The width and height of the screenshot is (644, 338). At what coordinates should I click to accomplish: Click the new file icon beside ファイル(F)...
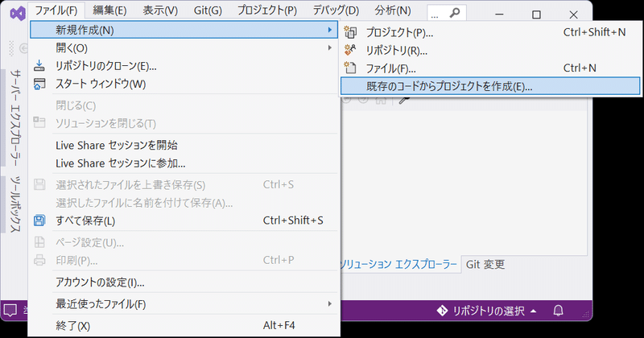[x=350, y=68]
